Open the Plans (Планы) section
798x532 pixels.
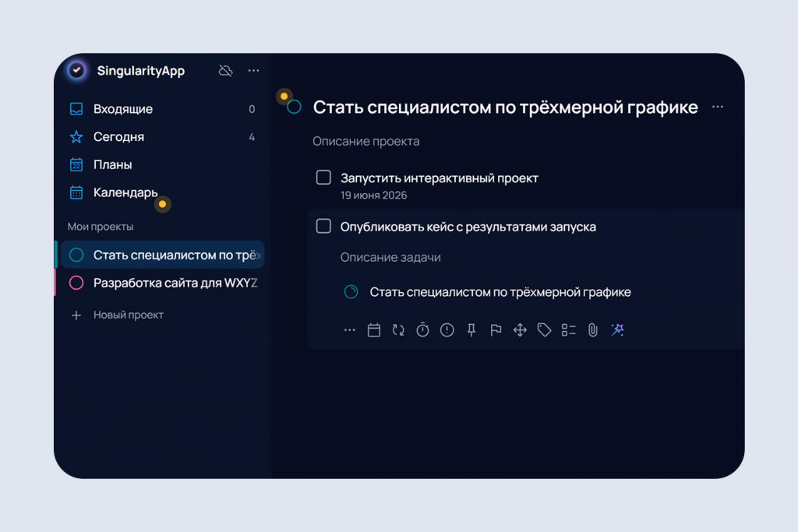point(162,165)
